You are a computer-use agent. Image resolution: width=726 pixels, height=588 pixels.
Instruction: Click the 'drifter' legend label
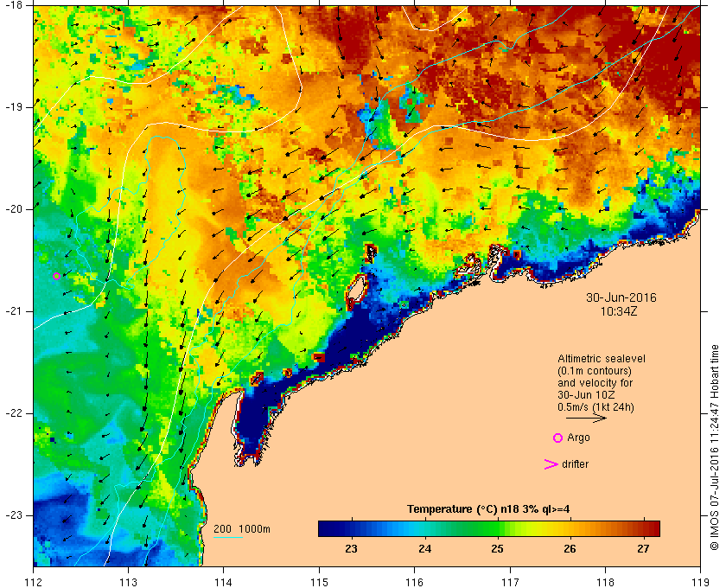coord(575,463)
